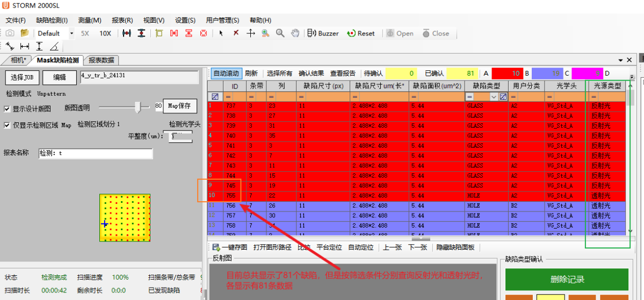
Task: Click the Reset toolbar button
Action: [x=361, y=33]
